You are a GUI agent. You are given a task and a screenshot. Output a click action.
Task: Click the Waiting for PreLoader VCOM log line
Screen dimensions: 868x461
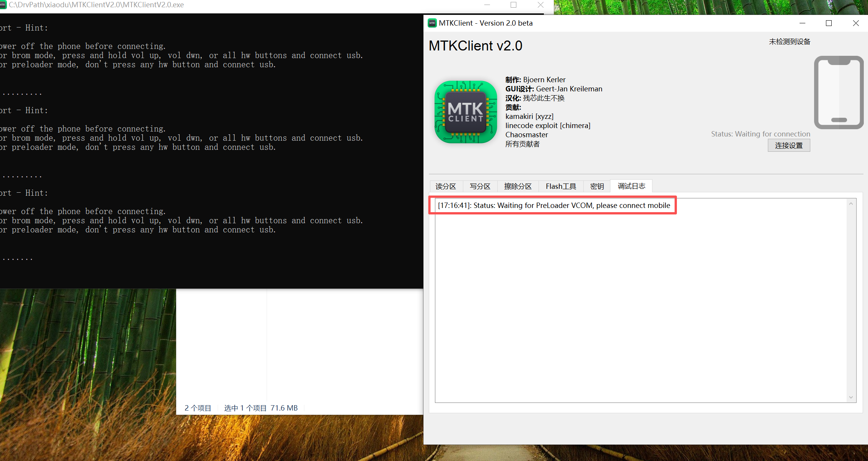[553, 205]
